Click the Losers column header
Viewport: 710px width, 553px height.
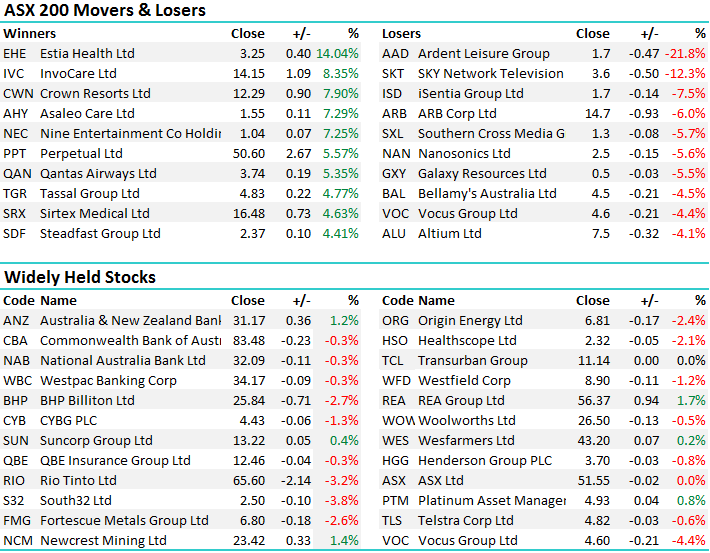coord(401,33)
